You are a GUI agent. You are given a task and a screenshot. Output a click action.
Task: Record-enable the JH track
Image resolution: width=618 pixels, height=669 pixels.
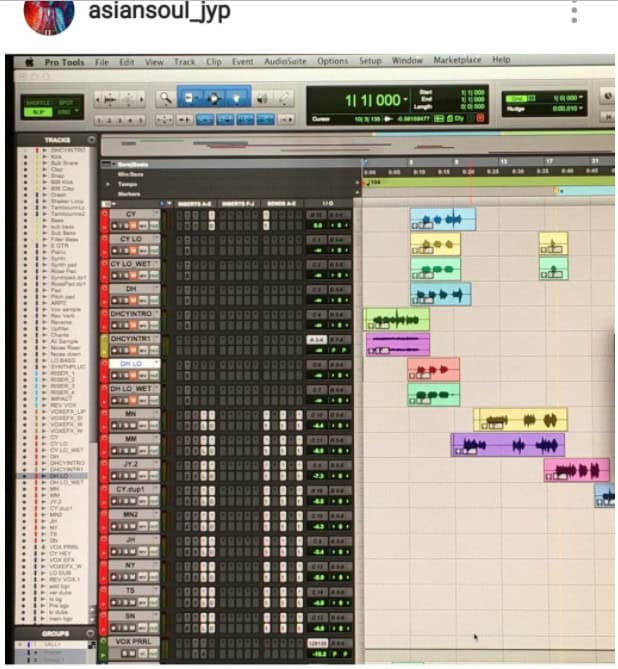[116, 552]
